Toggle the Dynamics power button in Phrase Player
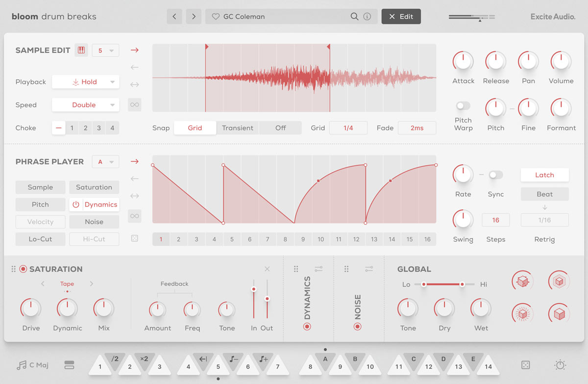Viewport: 588px width, 384px height. [76, 204]
